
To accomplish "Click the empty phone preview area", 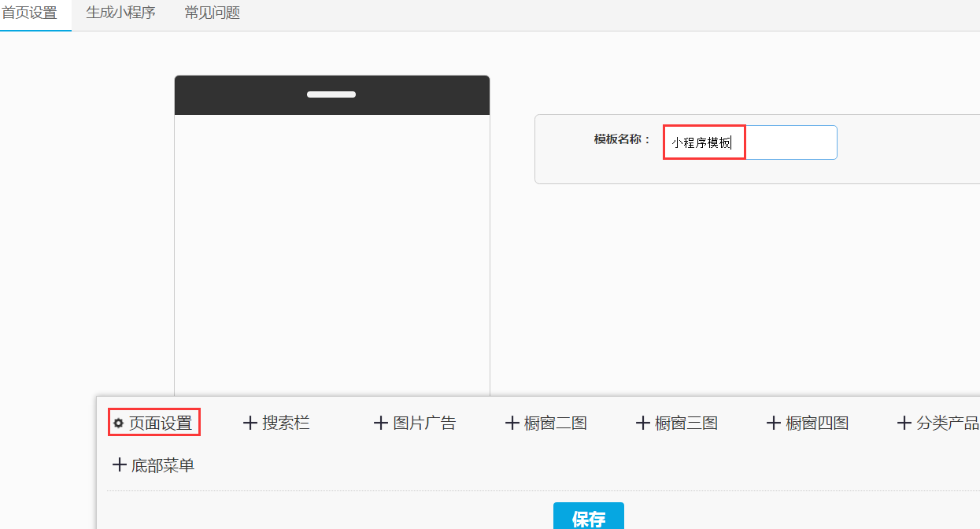I will coord(332,255).
